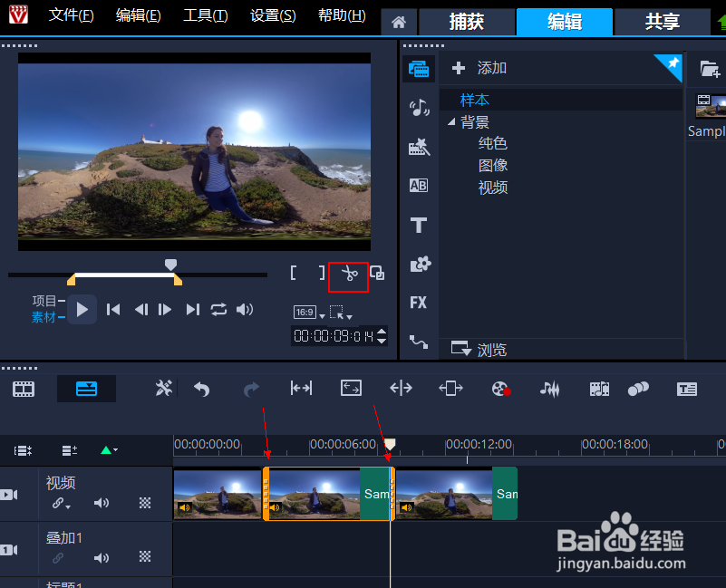Select the Sample video thumbnail in library
This screenshot has width=726, height=588.
tap(711, 106)
